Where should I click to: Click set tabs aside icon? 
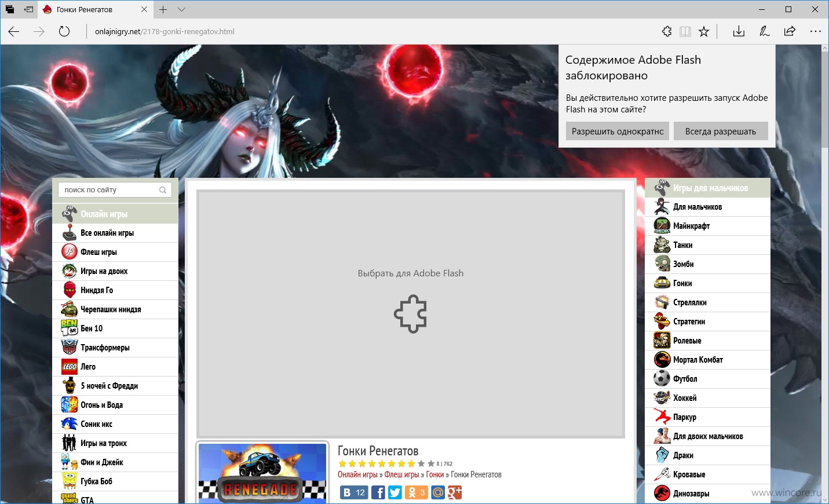point(28,9)
